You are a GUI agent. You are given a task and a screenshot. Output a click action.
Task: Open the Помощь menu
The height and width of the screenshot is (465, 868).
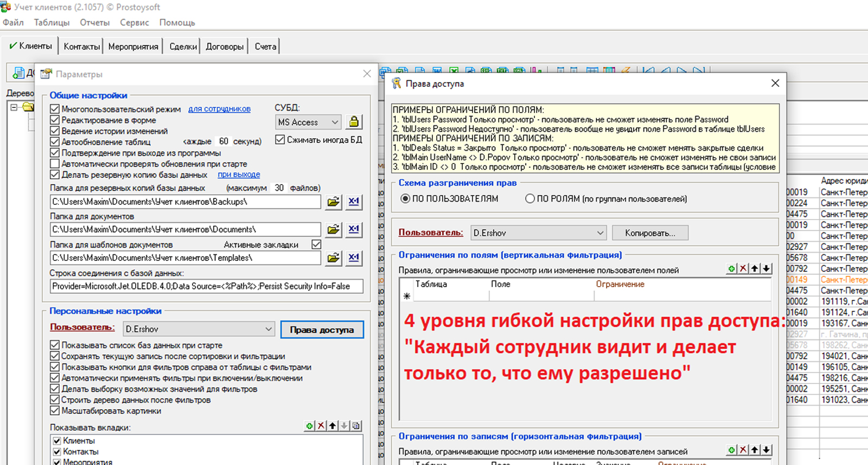(177, 22)
